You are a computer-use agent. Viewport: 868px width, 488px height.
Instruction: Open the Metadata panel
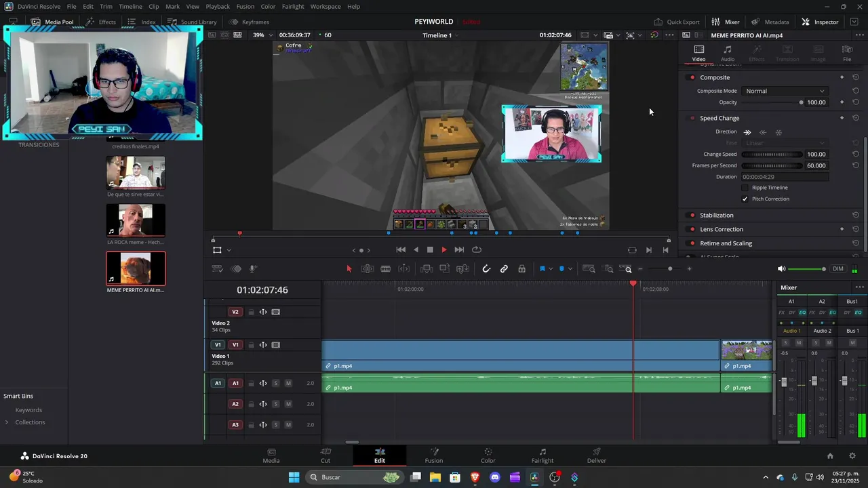[x=770, y=22]
